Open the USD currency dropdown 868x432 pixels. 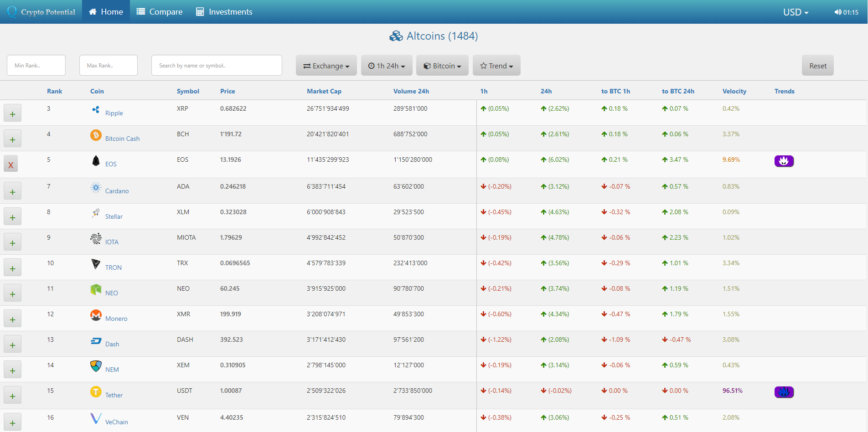796,12
